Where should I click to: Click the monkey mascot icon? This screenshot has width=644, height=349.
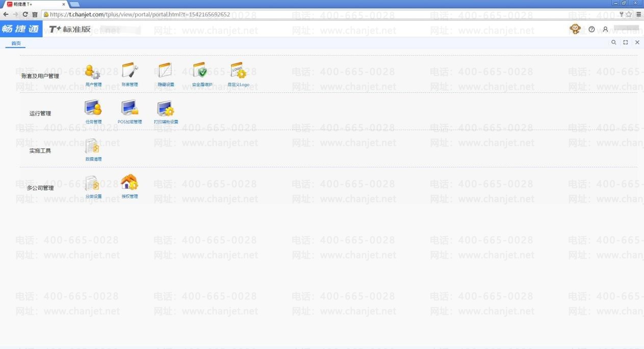pos(575,29)
